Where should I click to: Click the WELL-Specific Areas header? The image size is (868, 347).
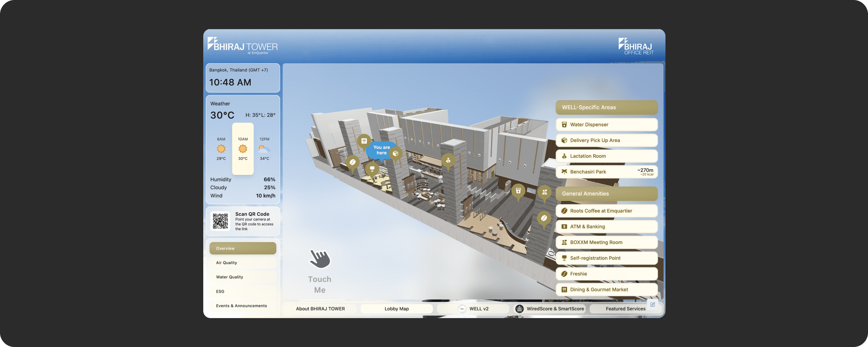coord(607,107)
